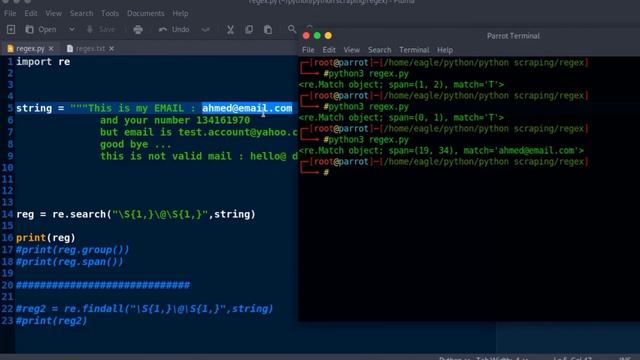640x360 pixels.
Task: Click the Undo button in Pluma toolbar
Action: pos(174,29)
